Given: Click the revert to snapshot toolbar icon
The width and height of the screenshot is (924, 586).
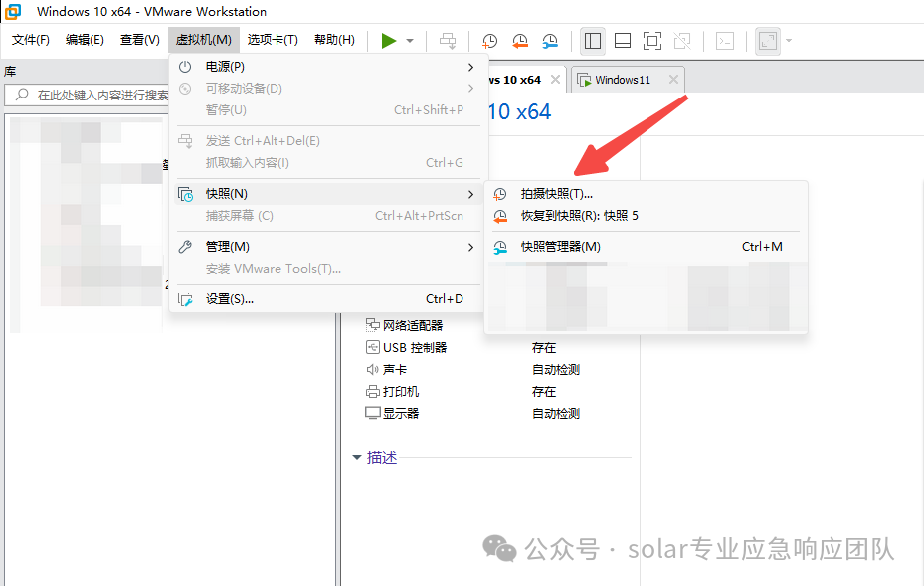Looking at the screenshot, I should (520, 41).
